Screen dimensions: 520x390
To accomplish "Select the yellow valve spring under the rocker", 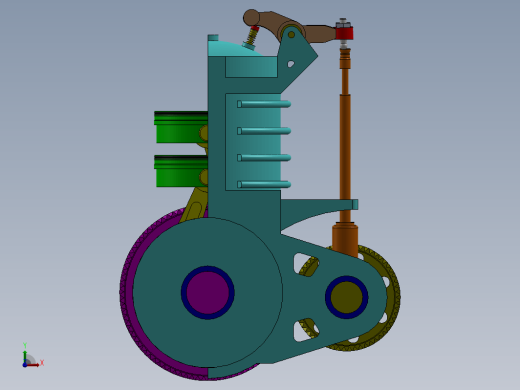I will tap(253, 35).
